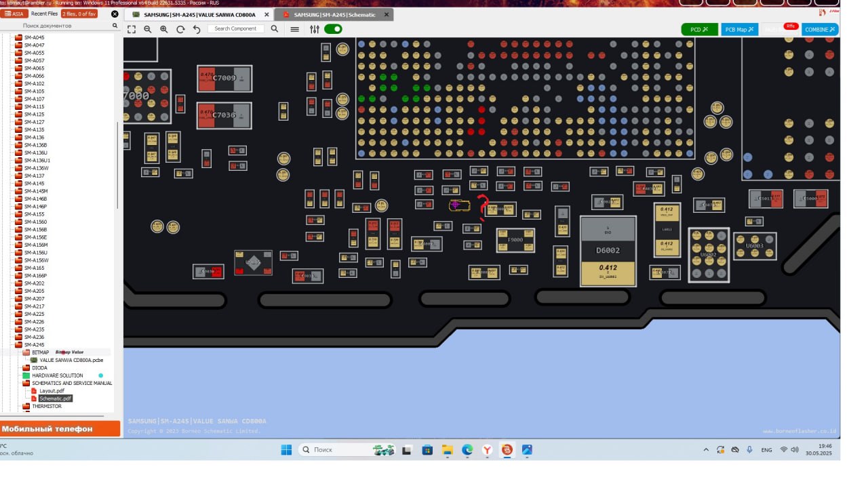This screenshot has width=868, height=488.
Task: Open Schematic.pdf file
Action: tap(51, 399)
